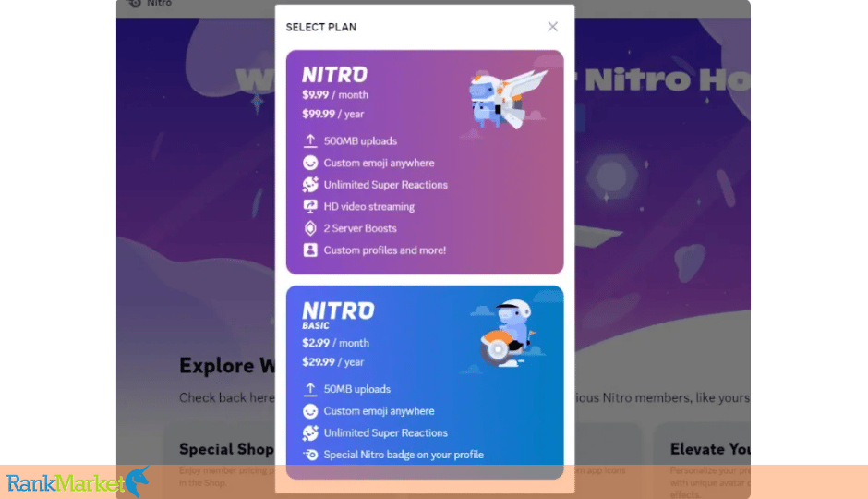Click the 'HD video streaming' feature text
The height and width of the screenshot is (499, 868).
click(x=369, y=207)
